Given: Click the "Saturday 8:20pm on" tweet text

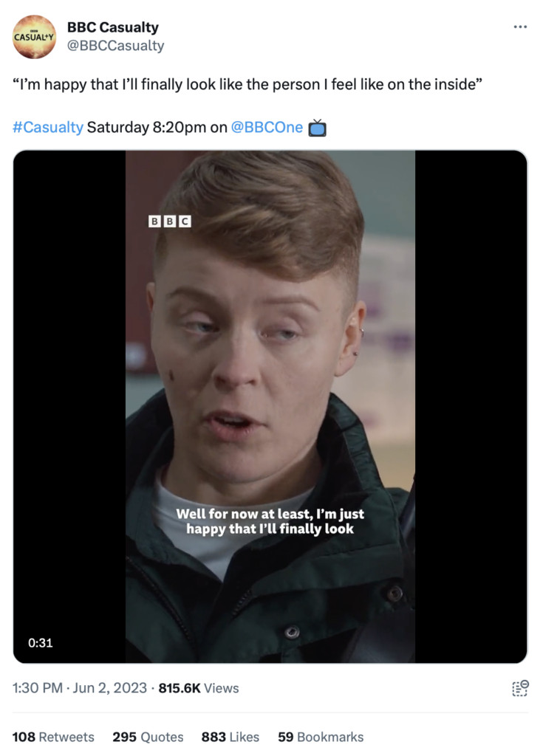Looking at the screenshot, I should (157, 127).
